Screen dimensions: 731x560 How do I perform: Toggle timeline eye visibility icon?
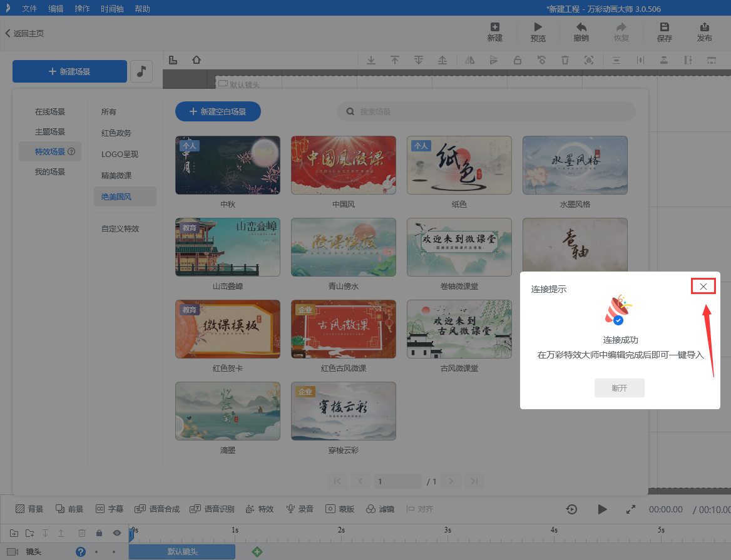[x=116, y=533]
